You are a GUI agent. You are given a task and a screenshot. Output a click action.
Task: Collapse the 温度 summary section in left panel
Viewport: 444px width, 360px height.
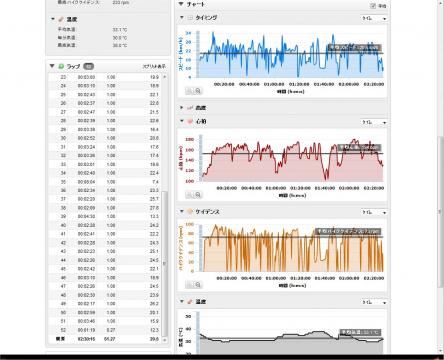point(53,19)
